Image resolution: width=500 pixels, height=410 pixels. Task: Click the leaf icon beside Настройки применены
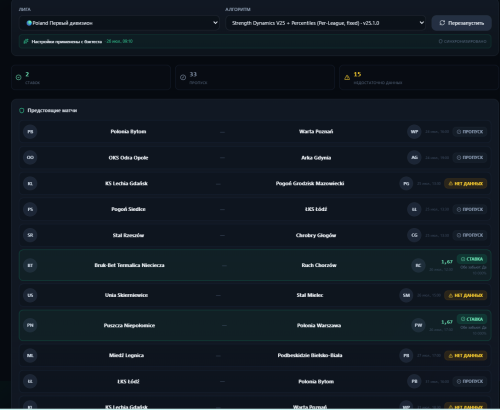(26, 41)
